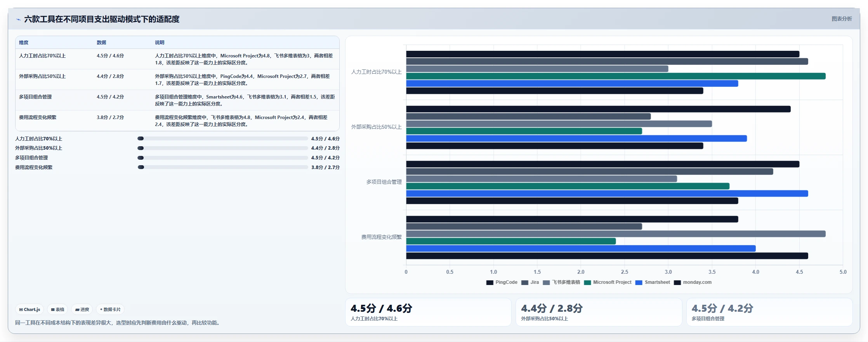Click the 多项目组合管理 chart axis label
Viewport: 868px width, 342px height.
[x=384, y=182]
